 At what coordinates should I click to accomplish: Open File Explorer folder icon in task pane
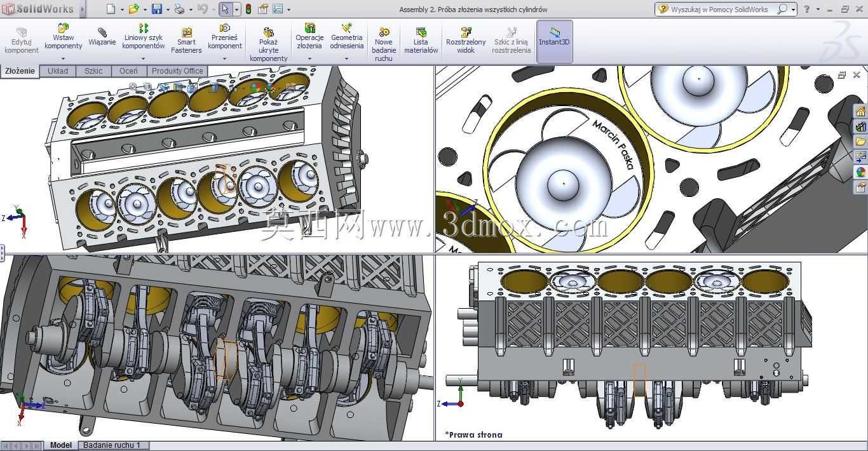[860, 142]
